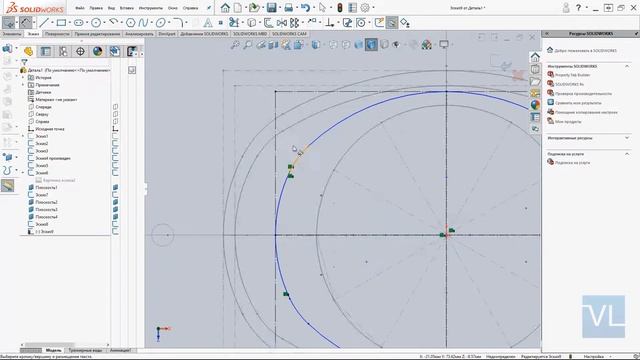Open SOLIDWORKS Rx link

click(569, 84)
